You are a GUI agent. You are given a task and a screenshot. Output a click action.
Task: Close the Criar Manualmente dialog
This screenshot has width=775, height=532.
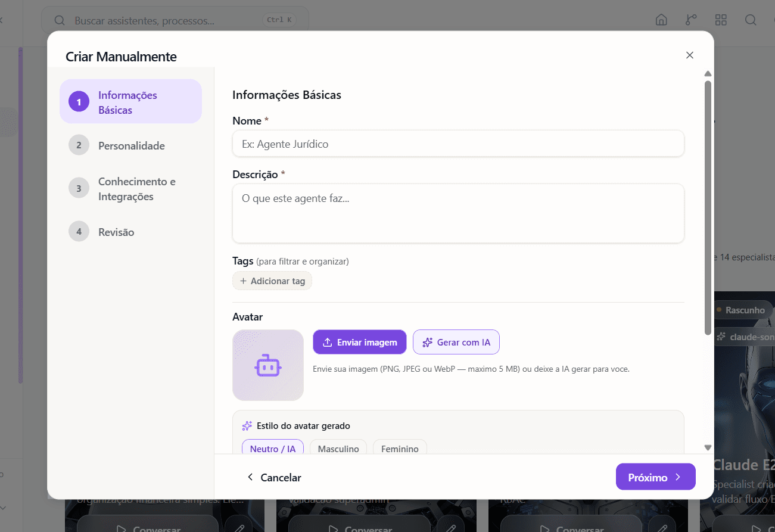pos(690,55)
